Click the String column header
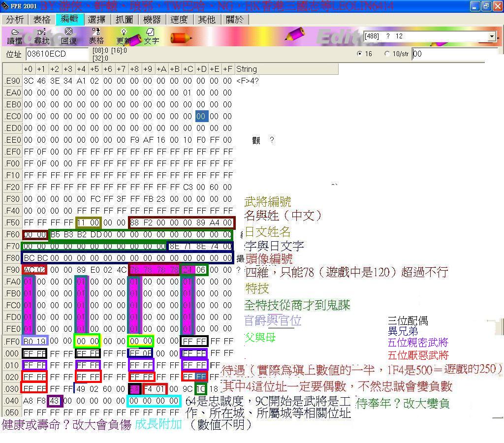 [x=286, y=69]
